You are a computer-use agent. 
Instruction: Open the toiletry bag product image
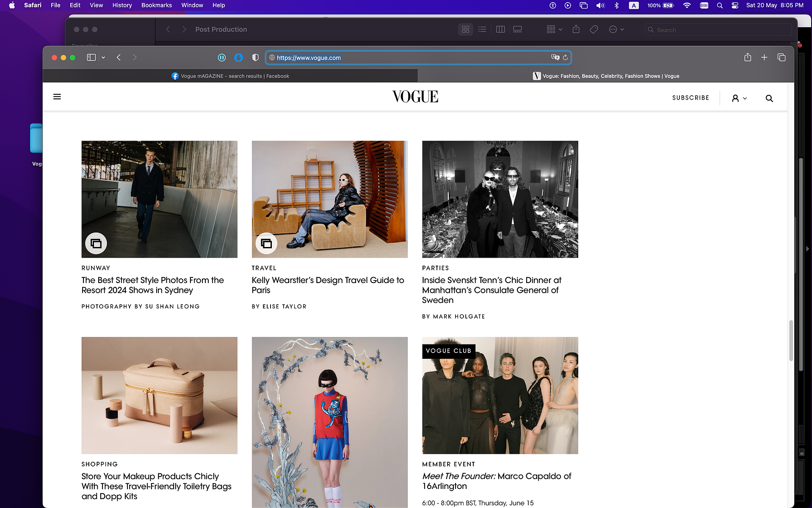(x=160, y=395)
